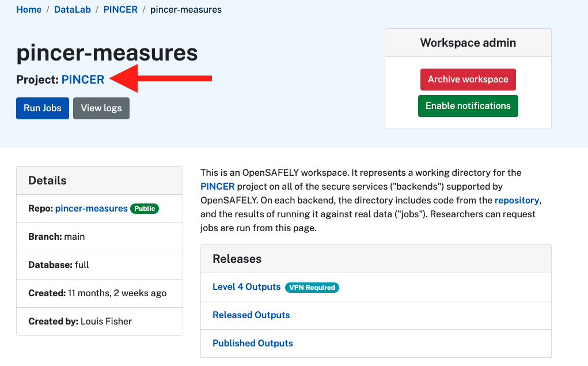Image resolution: width=588 pixels, height=366 pixels.
Task: Open the DataLab breadcrumb link
Action: pyautogui.click(x=72, y=9)
